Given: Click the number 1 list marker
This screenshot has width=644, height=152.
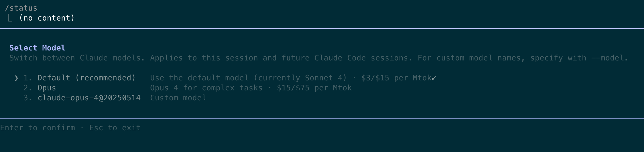Looking at the screenshot, I should pyautogui.click(x=28, y=78).
